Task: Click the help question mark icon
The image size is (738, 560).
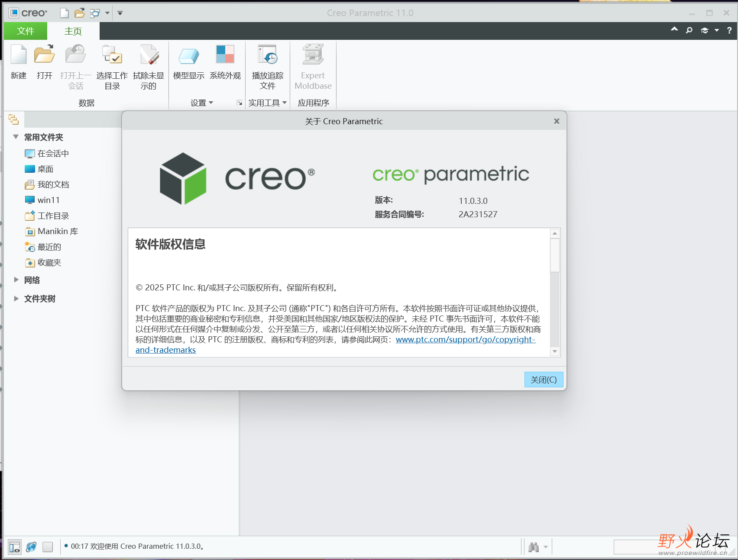Action: pos(729,30)
